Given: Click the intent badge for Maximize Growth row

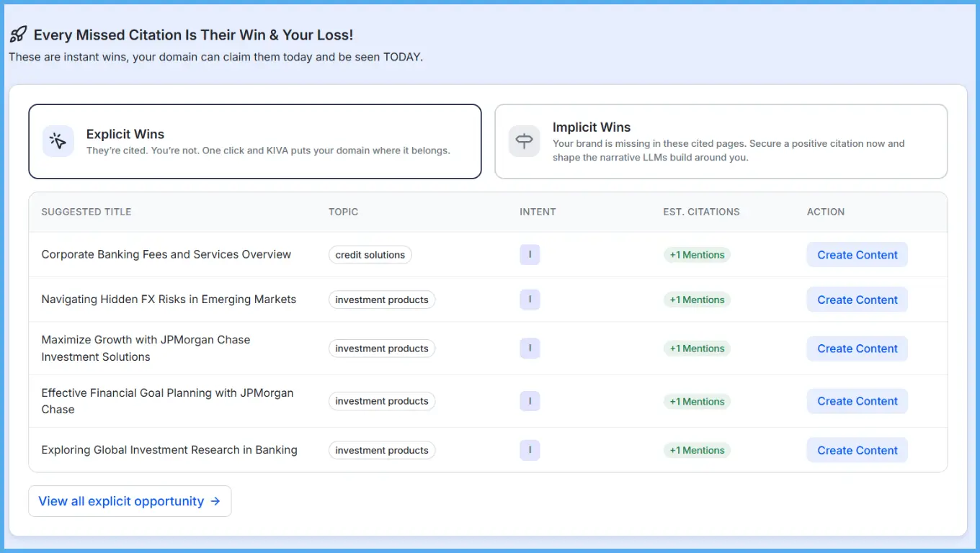Looking at the screenshot, I should tap(530, 348).
